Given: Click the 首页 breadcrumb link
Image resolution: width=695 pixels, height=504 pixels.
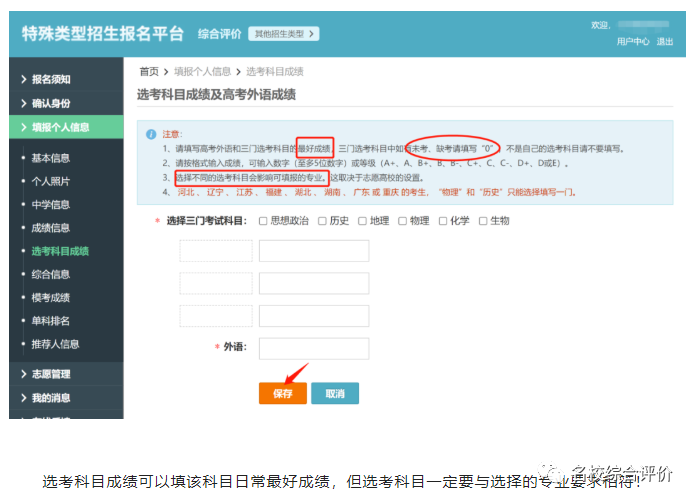Looking at the screenshot, I should tap(149, 72).
